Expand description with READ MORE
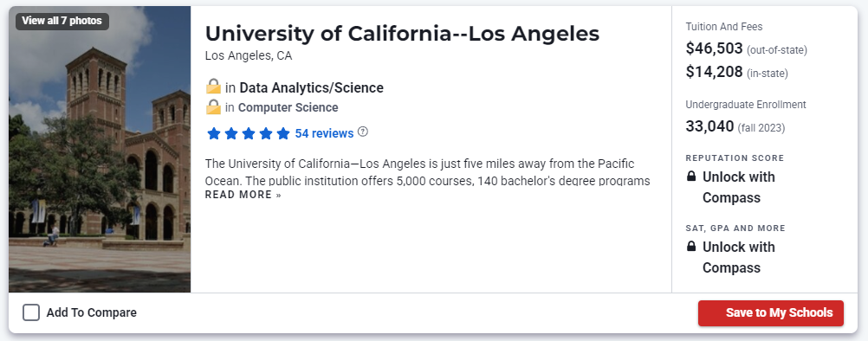Image resolution: width=868 pixels, height=341 pixels. point(243,195)
